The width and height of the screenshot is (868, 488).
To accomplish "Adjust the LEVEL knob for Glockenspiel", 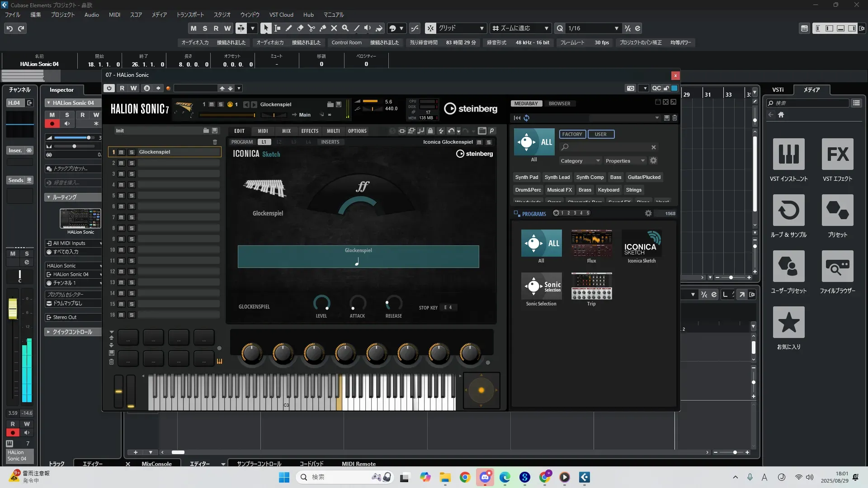I will [x=321, y=302].
